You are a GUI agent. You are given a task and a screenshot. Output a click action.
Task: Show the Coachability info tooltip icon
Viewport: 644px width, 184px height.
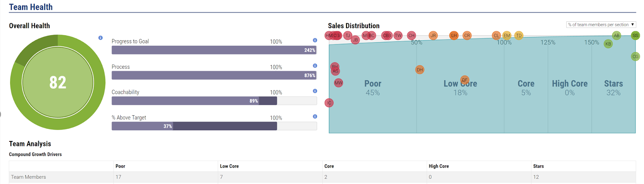(x=315, y=91)
